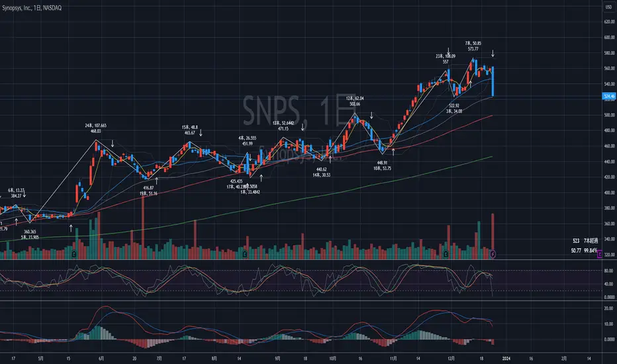Select the swing low label 522.92
The height and width of the screenshot is (364, 617).
[454, 106]
